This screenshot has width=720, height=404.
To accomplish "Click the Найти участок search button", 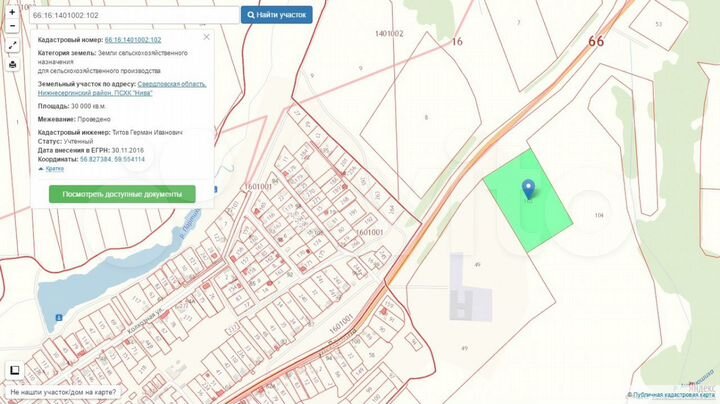I will click(277, 15).
